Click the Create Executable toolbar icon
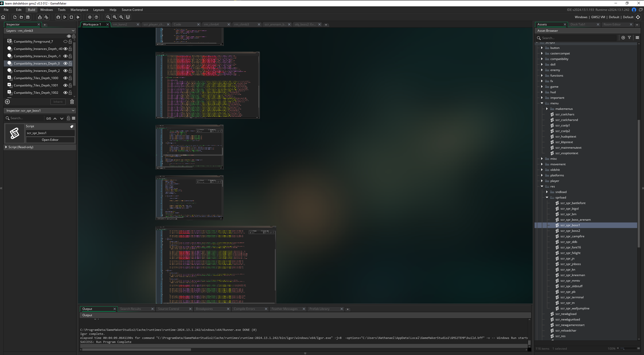Image resolution: width=644 pixels, height=355 pixels. pos(40,17)
